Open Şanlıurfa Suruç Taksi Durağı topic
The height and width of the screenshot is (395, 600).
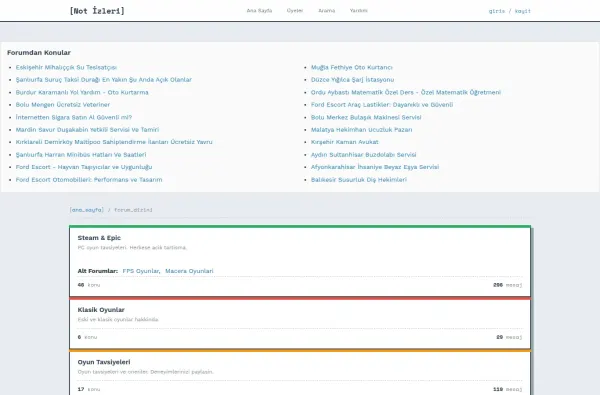point(104,80)
